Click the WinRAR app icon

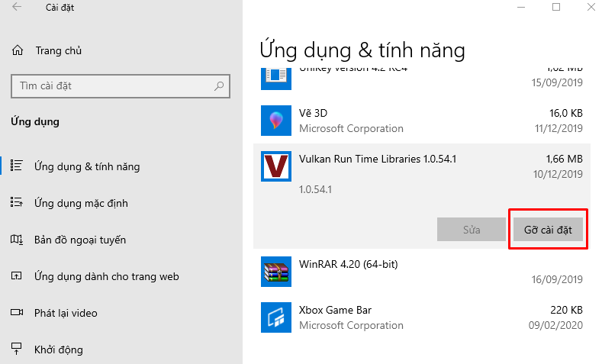(x=276, y=272)
